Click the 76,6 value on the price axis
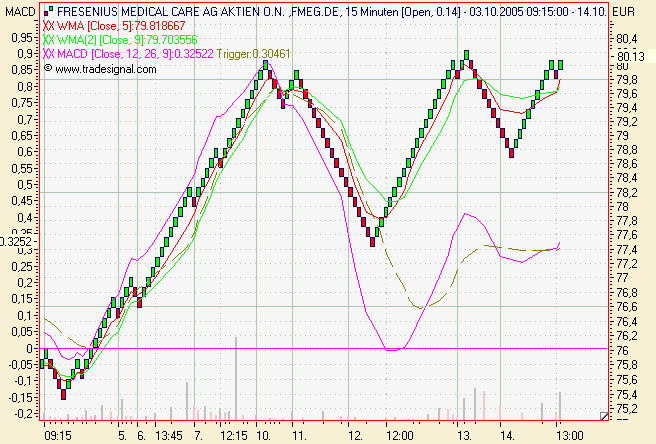Viewport: 656px width, 444px height. click(627, 307)
